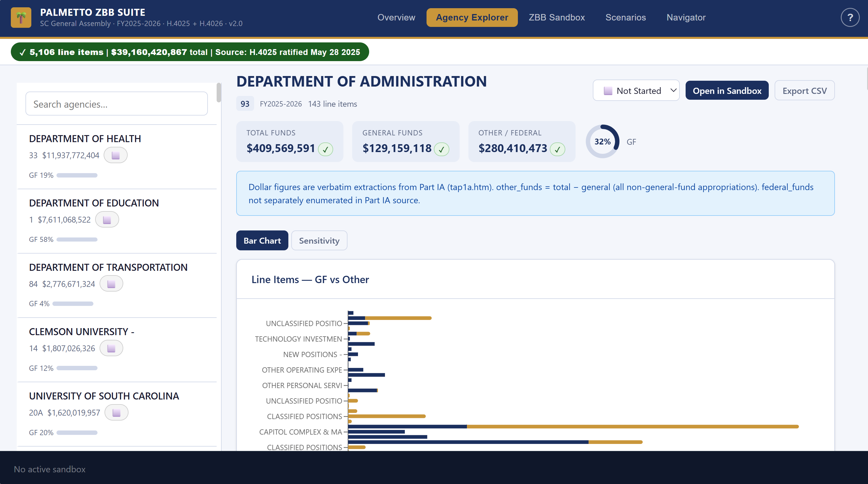Click the $2,776,671,324 amount

[x=69, y=284]
